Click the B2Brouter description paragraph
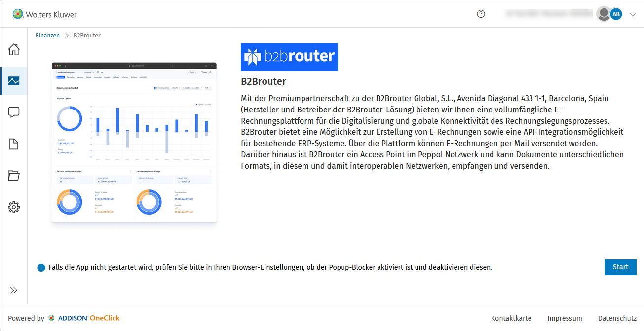The width and height of the screenshot is (644, 331). click(432, 132)
